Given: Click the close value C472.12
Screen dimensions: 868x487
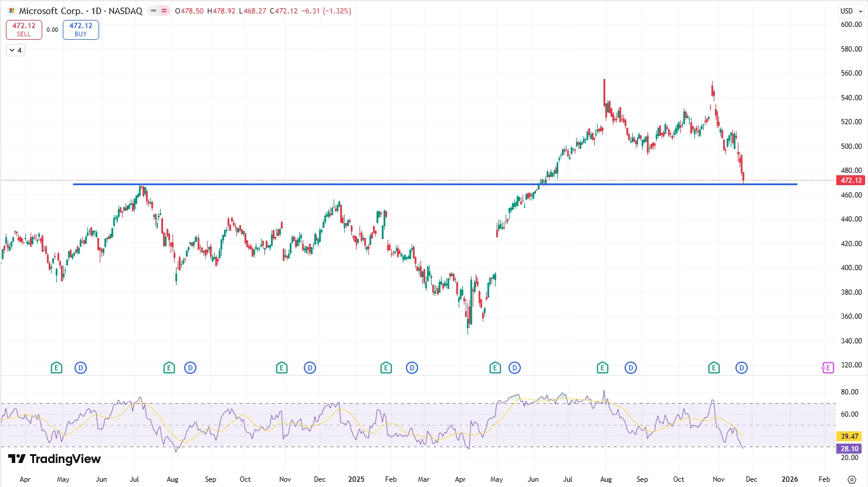Looking at the screenshot, I should (x=284, y=11).
